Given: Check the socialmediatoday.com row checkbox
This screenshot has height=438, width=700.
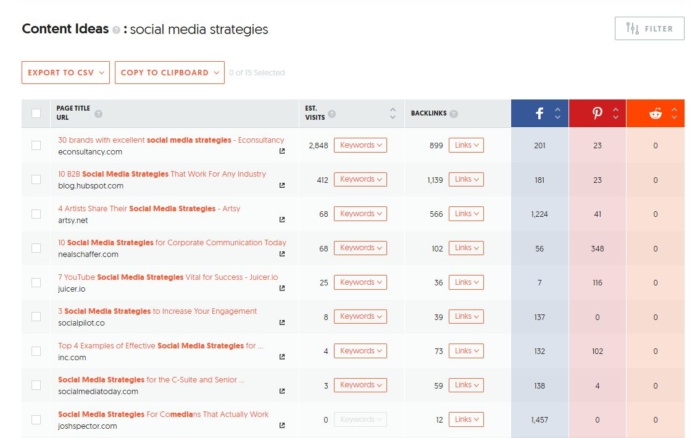Looking at the screenshot, I should [36, 385].
